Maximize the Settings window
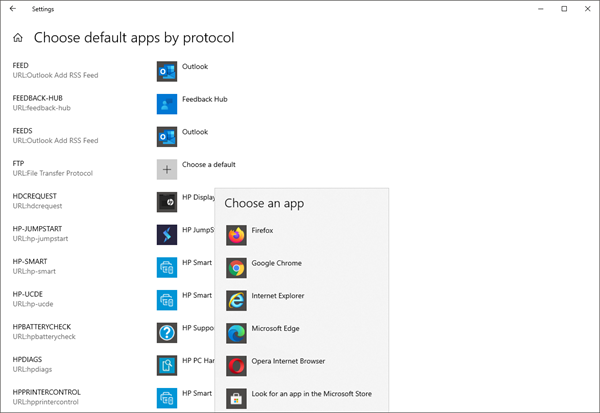600x413 pixels. [564, 8]
